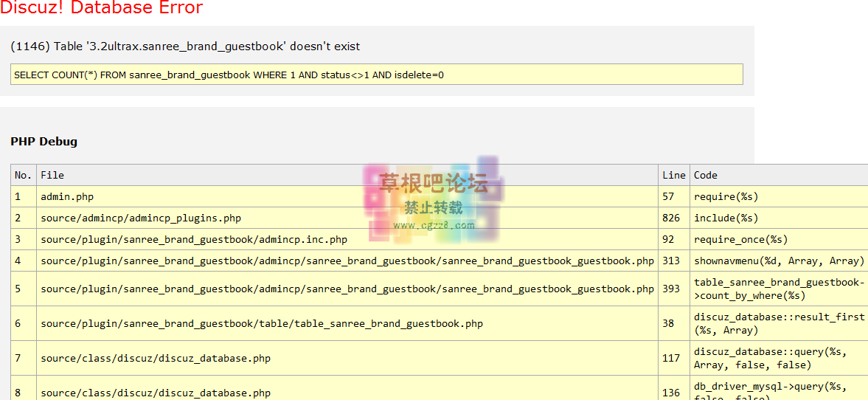Viewport: 868px width, 400px height.
Task: Click the discuz_database::result_first code cell
Action: [779, 323]
